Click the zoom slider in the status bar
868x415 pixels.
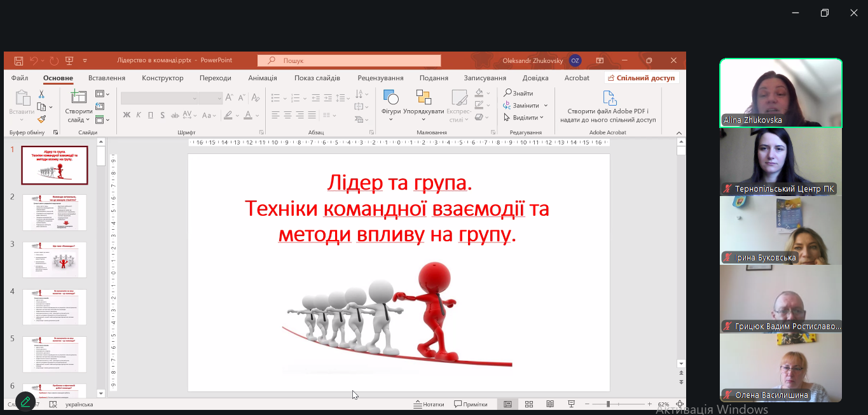pyautogui.click(x=609, y=404)
